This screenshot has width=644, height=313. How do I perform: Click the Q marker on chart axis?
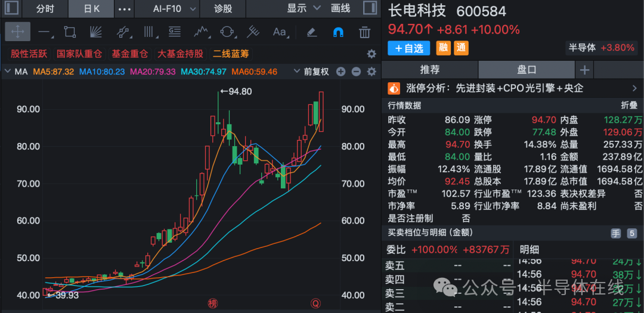315,303
